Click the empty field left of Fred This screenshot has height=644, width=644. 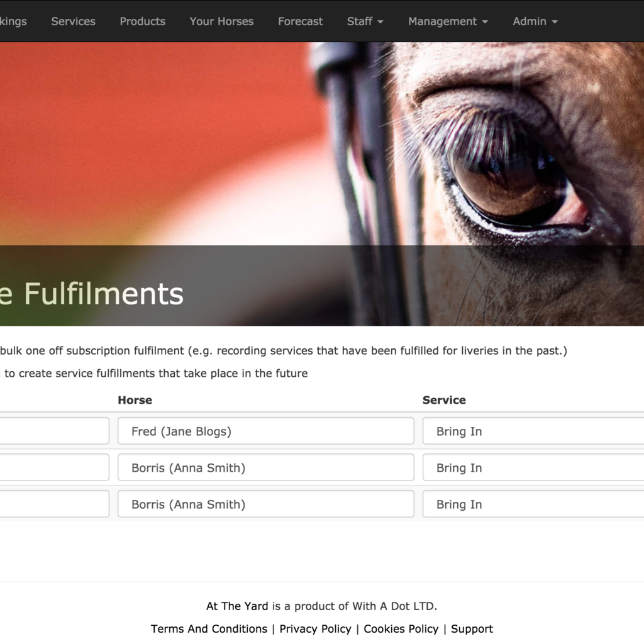pyautogui.click(x=54, y=431)
